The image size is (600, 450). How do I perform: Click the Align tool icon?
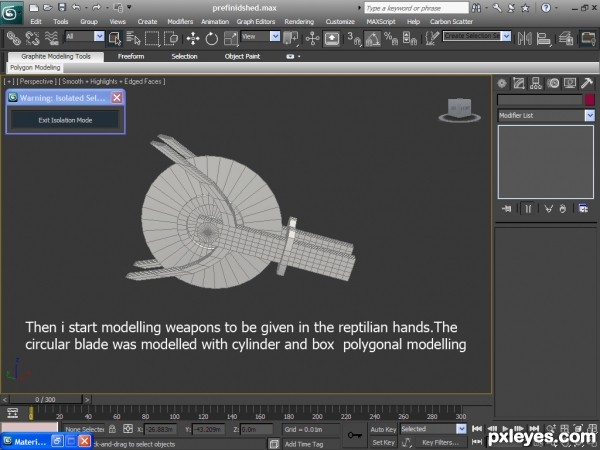543,38
